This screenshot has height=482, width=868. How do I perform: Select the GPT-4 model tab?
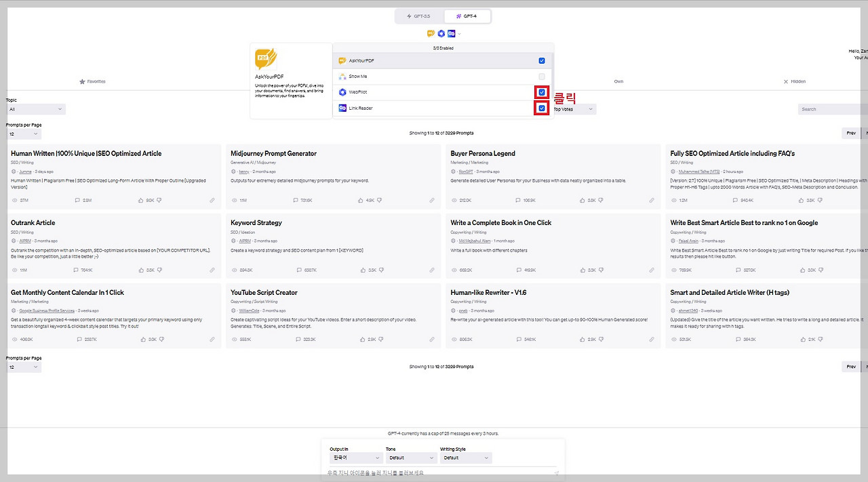[x=467, y=16]
